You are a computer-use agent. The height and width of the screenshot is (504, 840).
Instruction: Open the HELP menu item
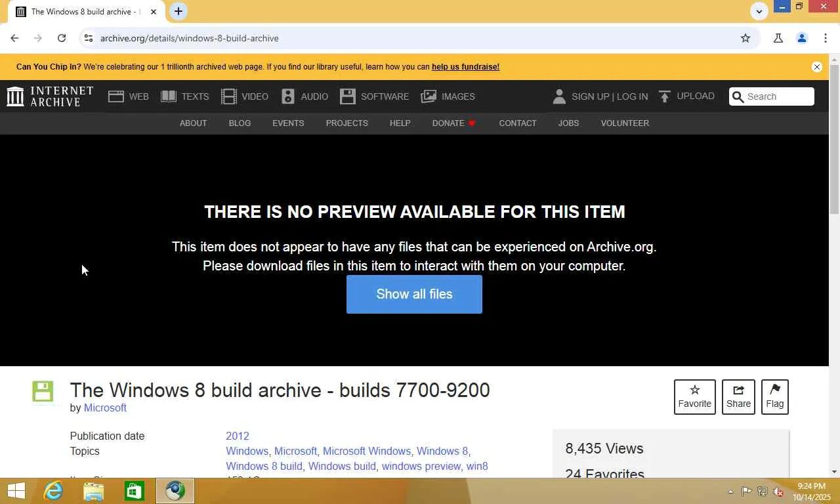(x=400, y=123)
